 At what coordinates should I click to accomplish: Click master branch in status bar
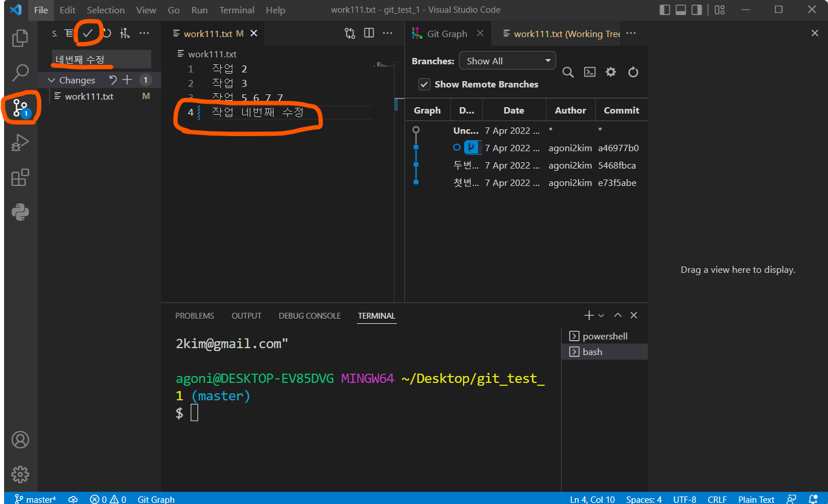pos(35,499)
